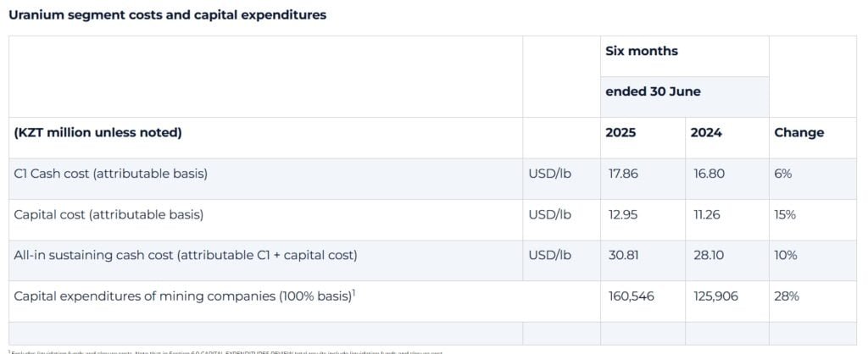
Task: Click the 15% change cell
Action: [x=785, y=215]
